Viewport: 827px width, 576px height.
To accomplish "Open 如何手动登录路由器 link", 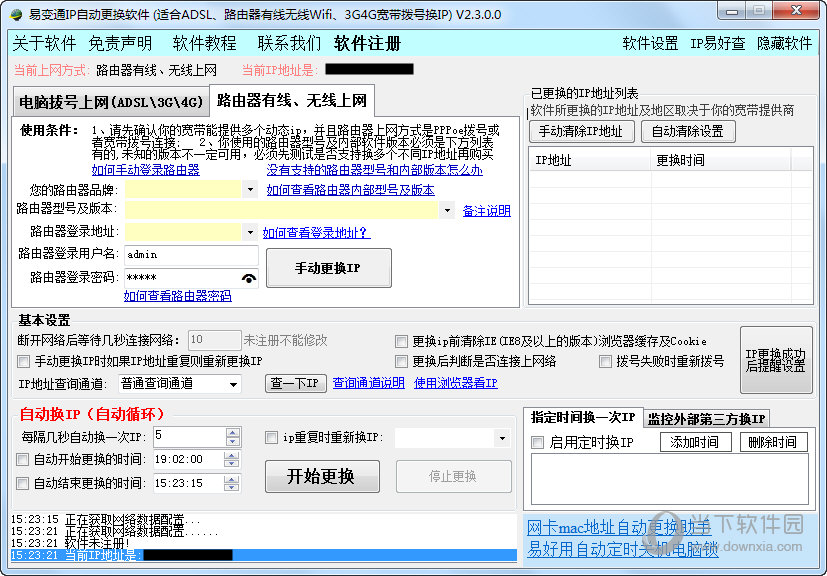I will point(146,170).
